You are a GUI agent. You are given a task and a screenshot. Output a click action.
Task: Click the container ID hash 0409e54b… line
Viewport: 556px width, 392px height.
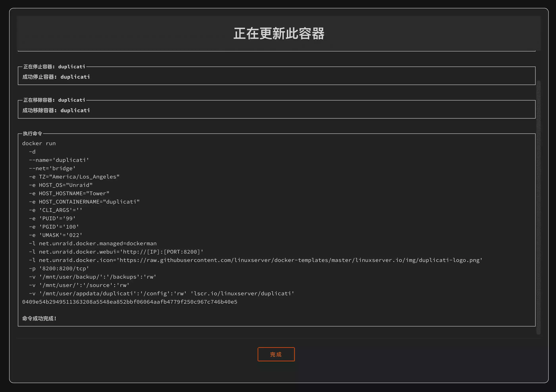click(130, 302)
